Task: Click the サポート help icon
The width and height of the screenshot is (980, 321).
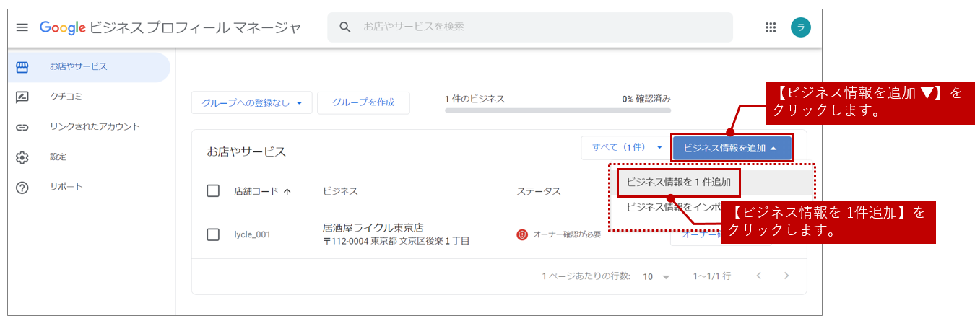Action: tap(22, 188)
